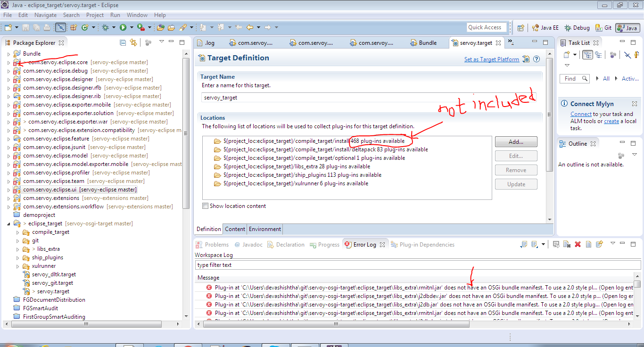Expand the com.servoy.eclipse.debug project
644x347 pixels.
coord(8,71)
